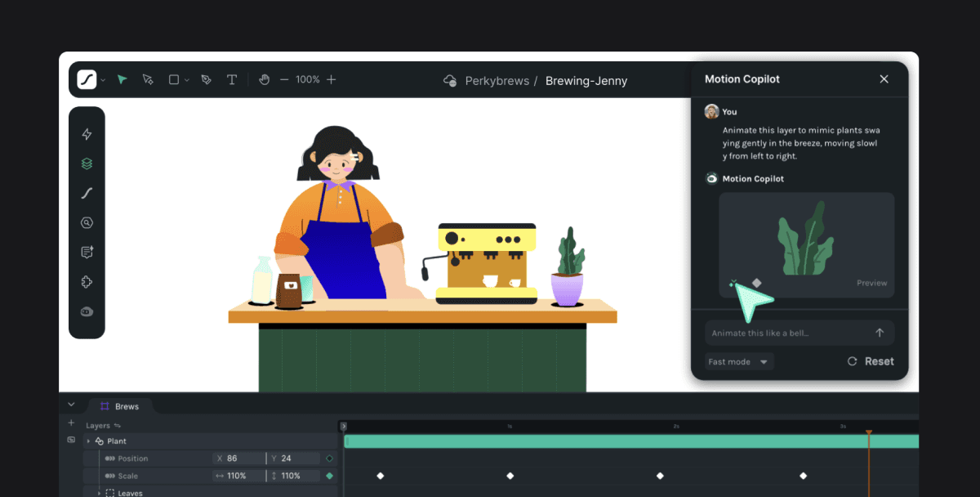Open the plugins puzzle-piece icon

(87, 282)
